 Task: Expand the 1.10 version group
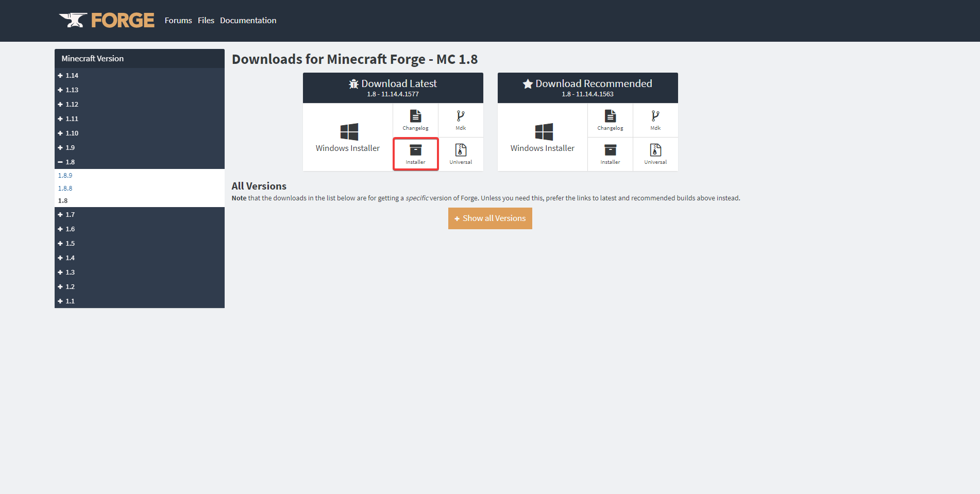pos(140,133)
